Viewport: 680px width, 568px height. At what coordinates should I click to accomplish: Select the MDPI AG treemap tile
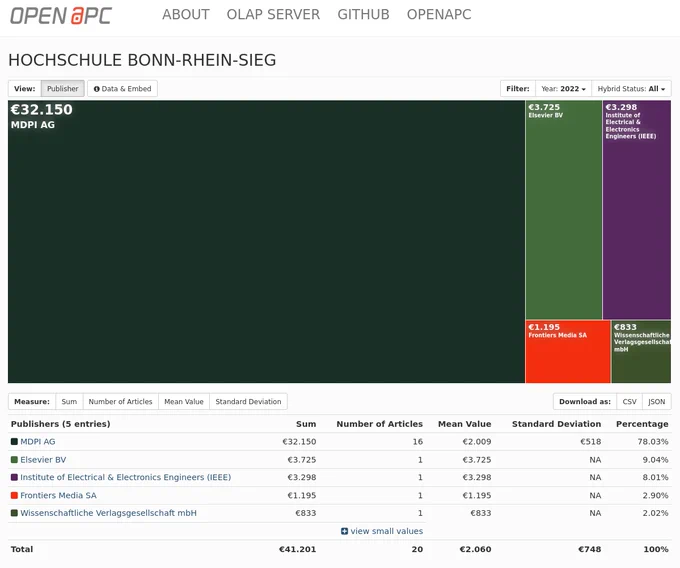pos(266,242)
